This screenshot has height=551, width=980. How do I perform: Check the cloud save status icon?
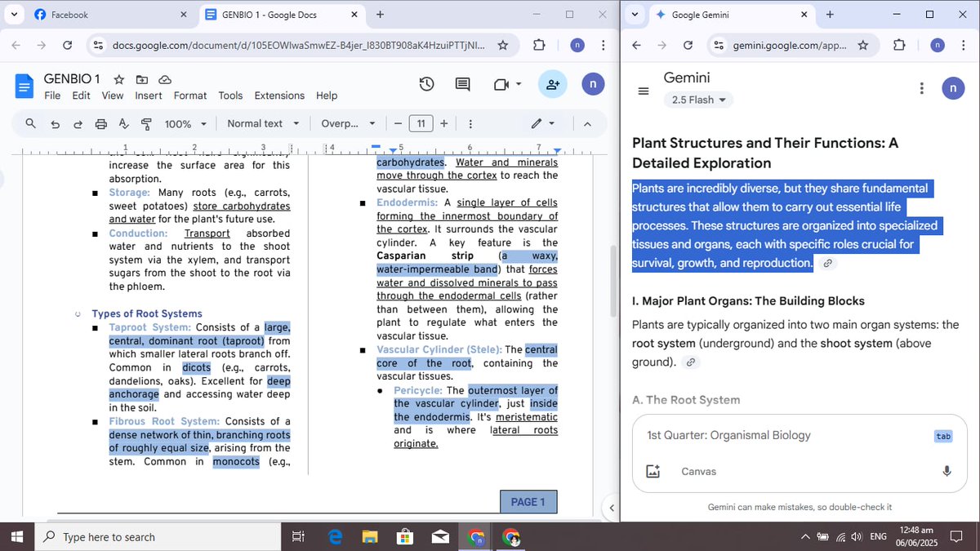(x=164, y=79)
